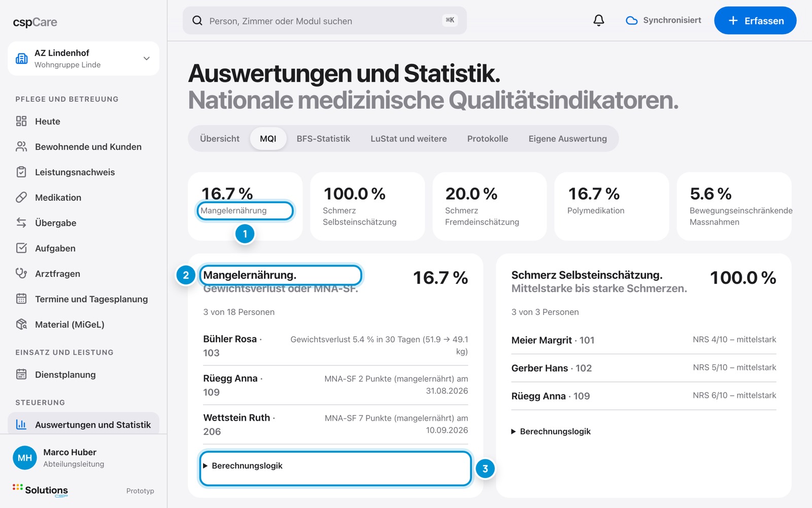
Task: Click Rüegg Anna · 109 pain row
Action: coord(644,396)
